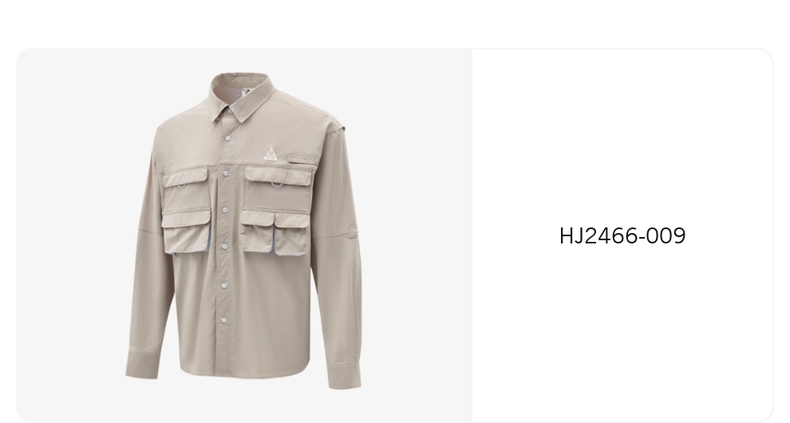Open the beige shirt product image

click(x=244, y=231)
